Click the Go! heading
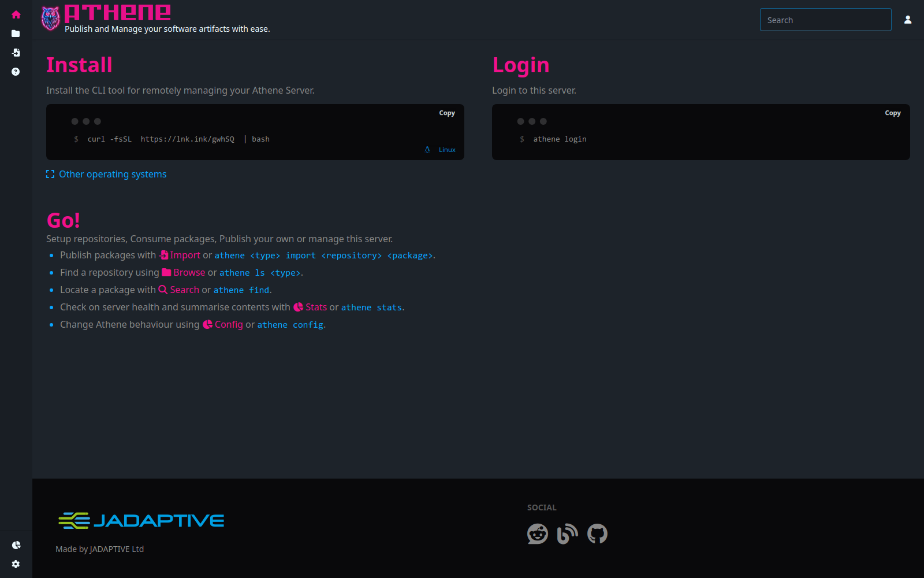This screenshot has height=578, width=924. pos(63,220)
